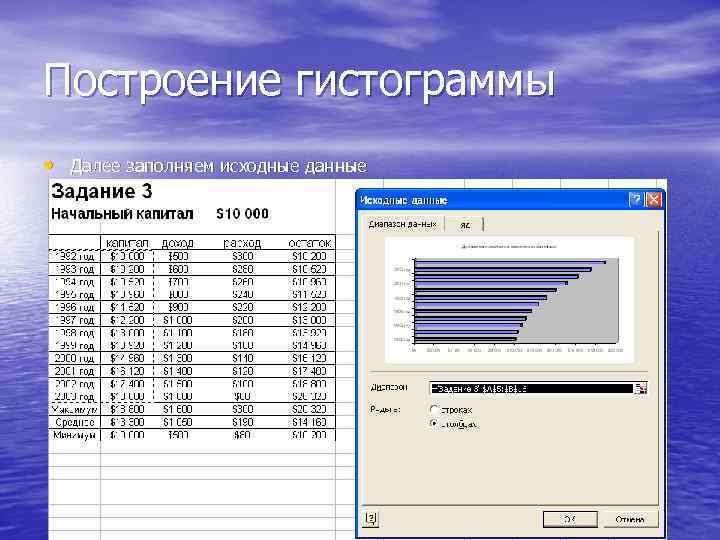
Task: Select the '2001 год' row label
Action: pos(74,371)
